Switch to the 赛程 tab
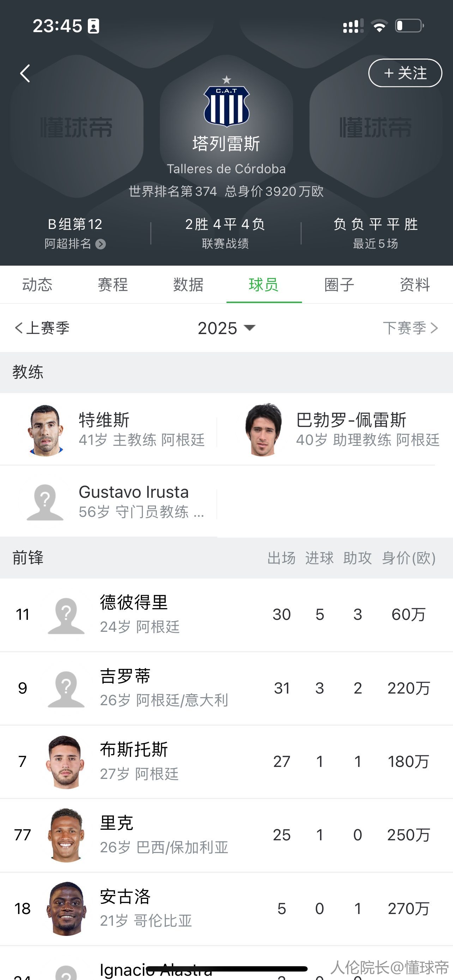Screen dimensions: 453x980 [113, 285]
